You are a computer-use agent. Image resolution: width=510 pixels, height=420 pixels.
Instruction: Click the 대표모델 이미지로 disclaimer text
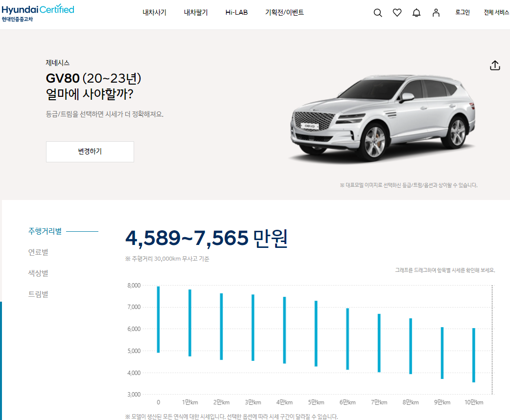409,185
